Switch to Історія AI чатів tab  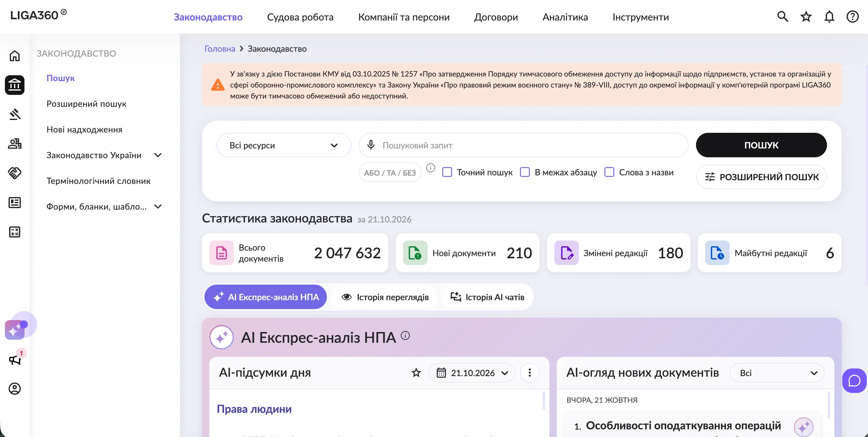487,297
